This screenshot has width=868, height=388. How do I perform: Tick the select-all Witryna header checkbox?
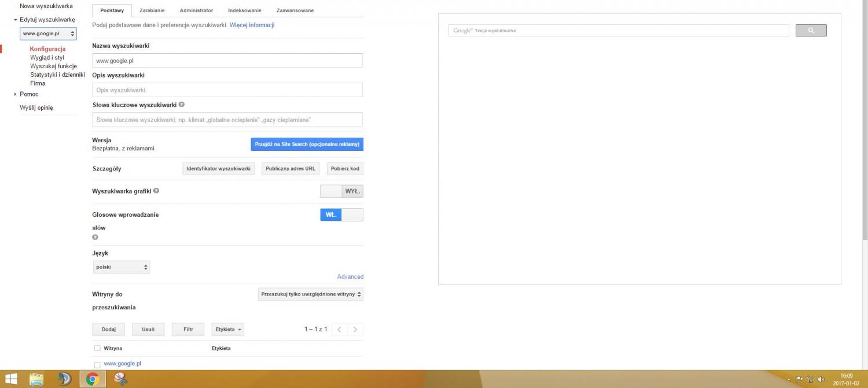(97, 348)
